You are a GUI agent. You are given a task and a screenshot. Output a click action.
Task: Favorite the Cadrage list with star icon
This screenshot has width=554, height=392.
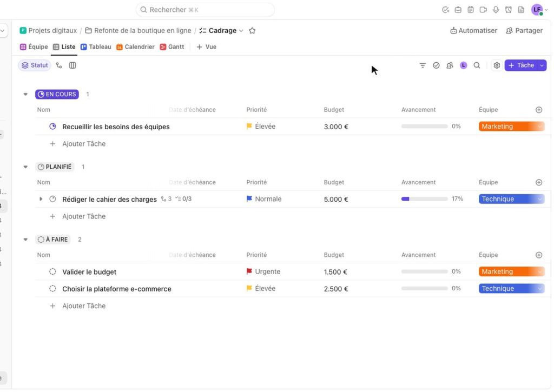[x=252, y=31]
